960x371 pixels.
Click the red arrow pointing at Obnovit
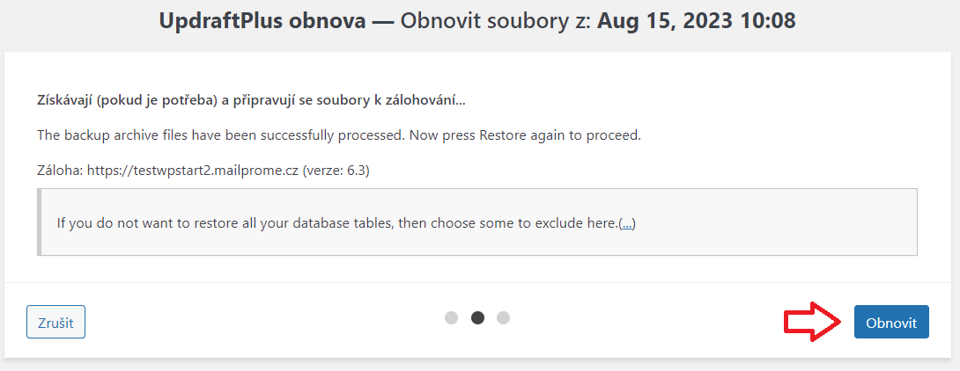pos(812,321)
